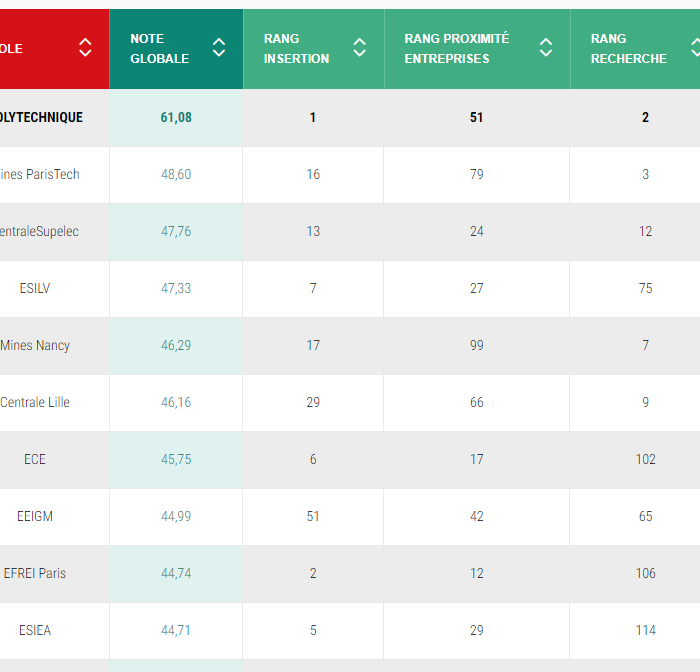Click ESIEA insertion rank 5
700x672 pixels.
pos(313,630)
